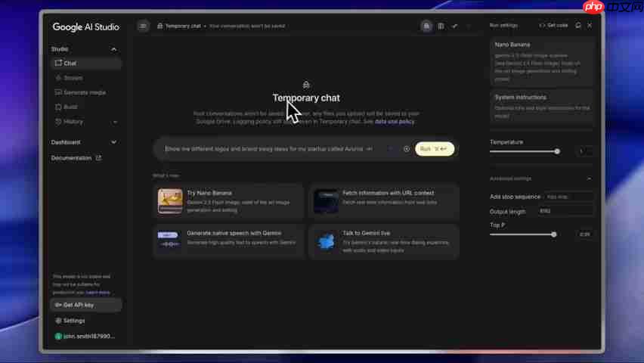Click the Temperature value field
This screenshot has width=644, height=363.
(584, 151)
